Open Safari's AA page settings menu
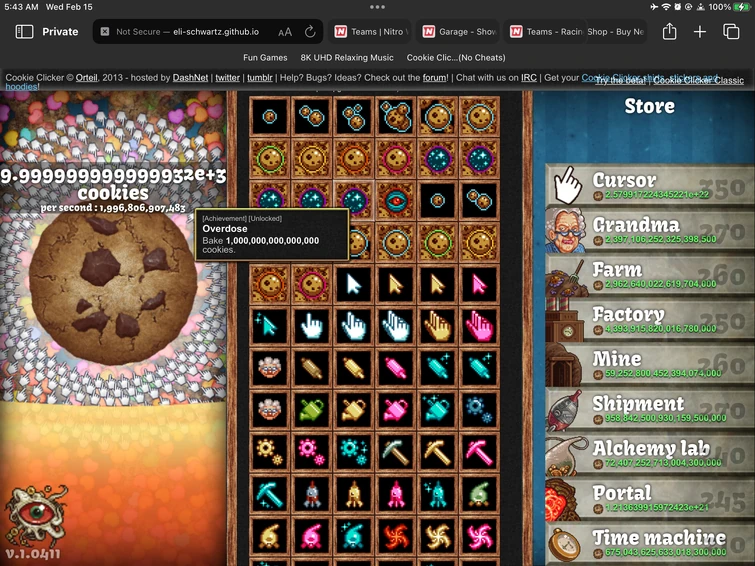This screenshot has height=566, width=755. (285, 32)
